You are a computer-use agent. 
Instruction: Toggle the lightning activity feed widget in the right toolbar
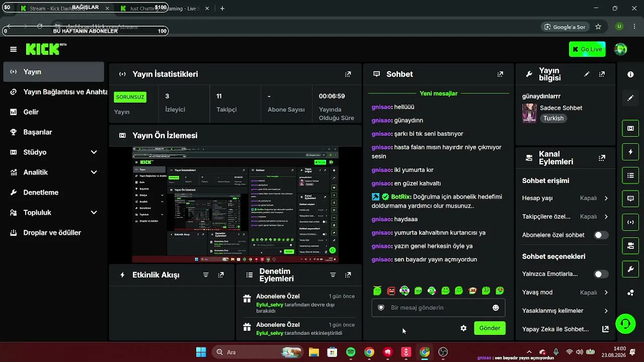pyautogui.click(x=630, y=152)
